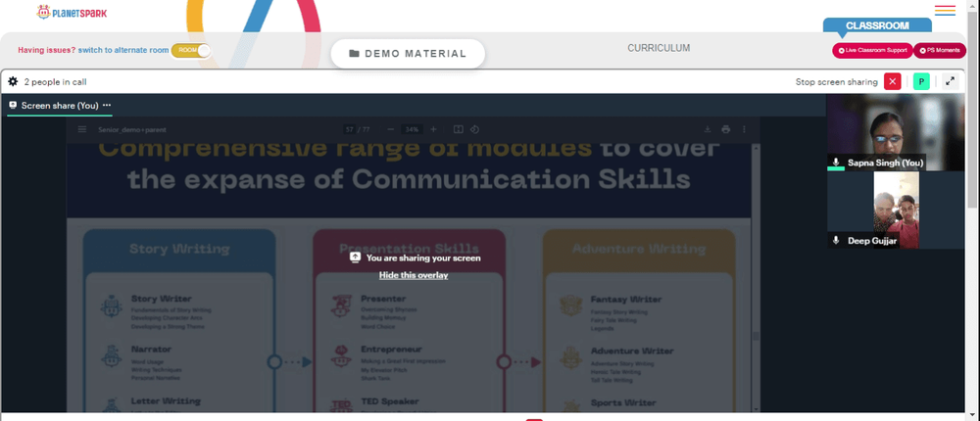Select Sapna Singh video thumbnail
Screen dimensions: 980x421
896,132
